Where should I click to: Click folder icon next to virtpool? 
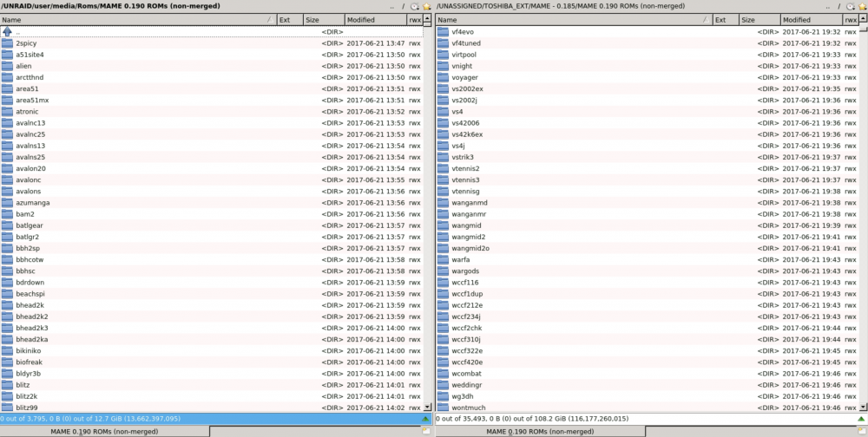click(443, 55)
